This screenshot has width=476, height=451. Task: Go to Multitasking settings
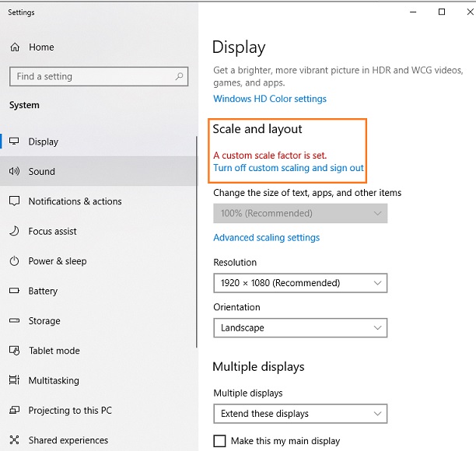[x=54, y=381]
